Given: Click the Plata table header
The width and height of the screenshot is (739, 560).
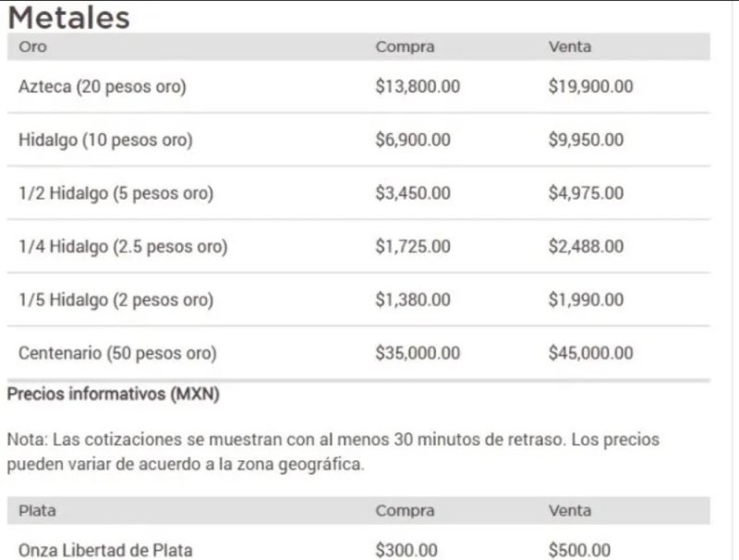Looking at the screenshot, I should point(37,510).
